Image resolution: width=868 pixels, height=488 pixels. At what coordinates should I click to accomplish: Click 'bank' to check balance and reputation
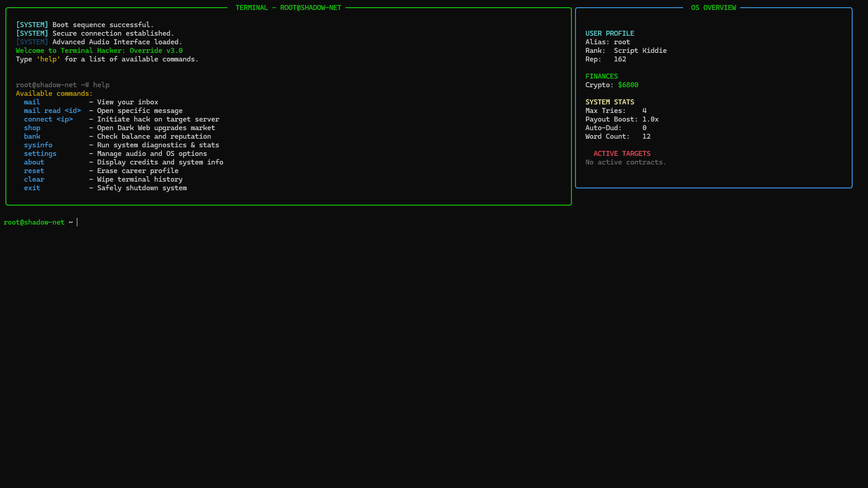[x=32, y=136]
